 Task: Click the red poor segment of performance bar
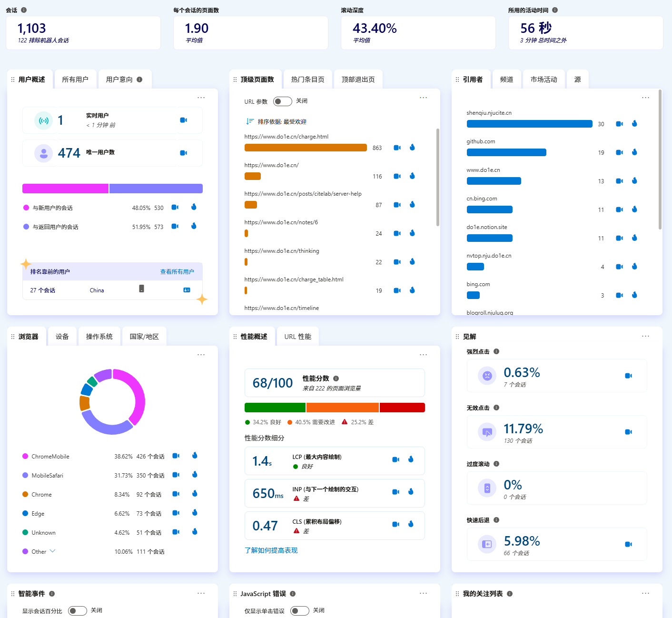pos(402,408)
